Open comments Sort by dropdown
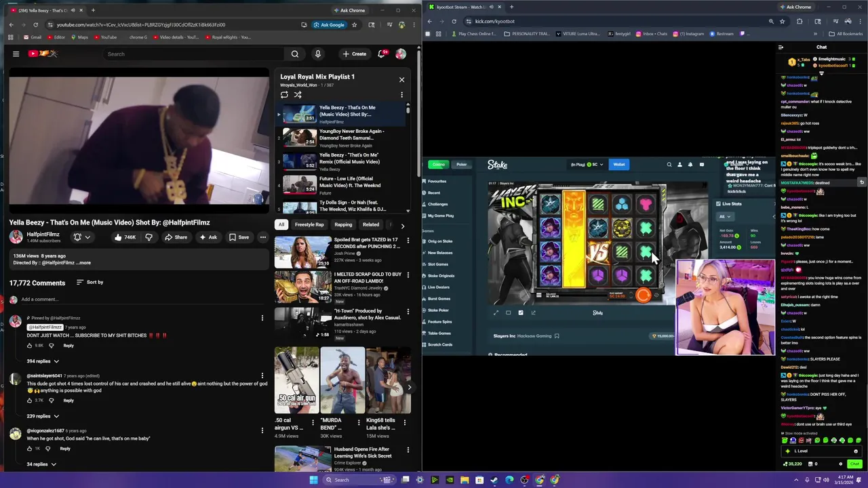Screen dimensions: 868x488 [x=90, y=282]
